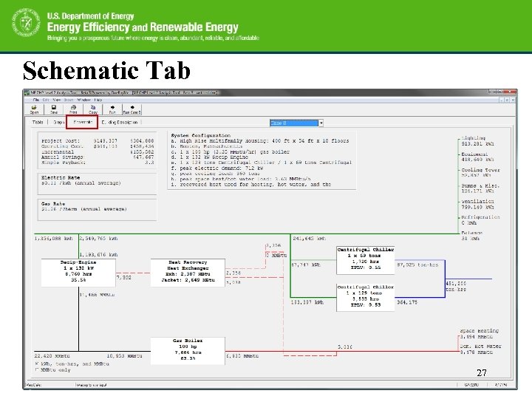
Task: Click the Recip Engine box in schematic
Action: click(78, 273)
